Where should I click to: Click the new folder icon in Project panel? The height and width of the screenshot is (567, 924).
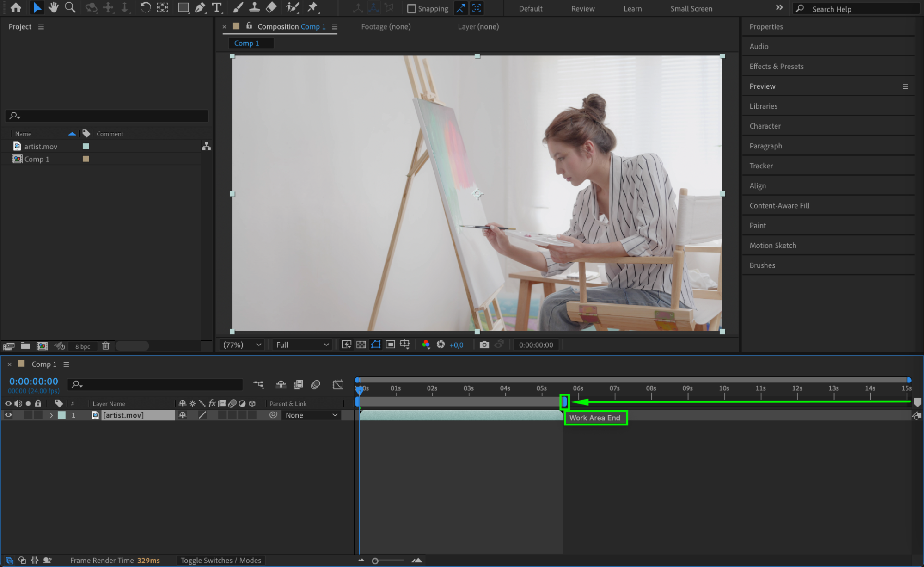point(25,346)
